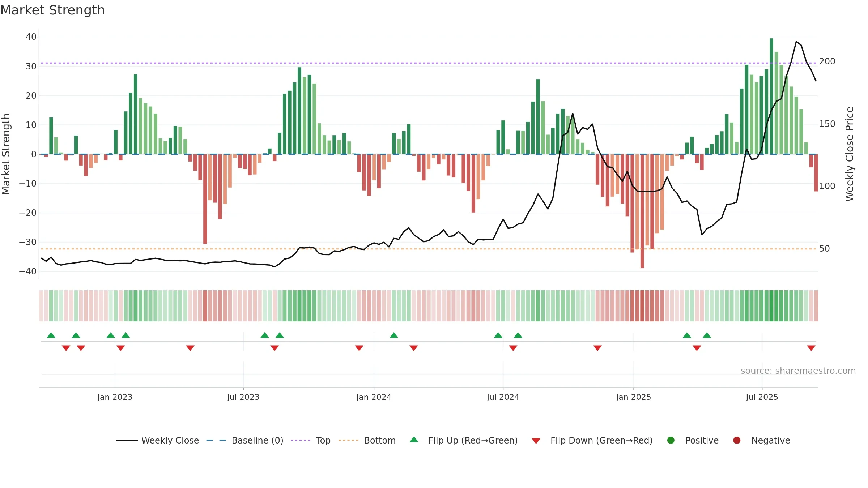The height and width of the screenshot is (488, 868).
Task: Click the black Weekly Close legend line sample
Action: click(127, 440)
